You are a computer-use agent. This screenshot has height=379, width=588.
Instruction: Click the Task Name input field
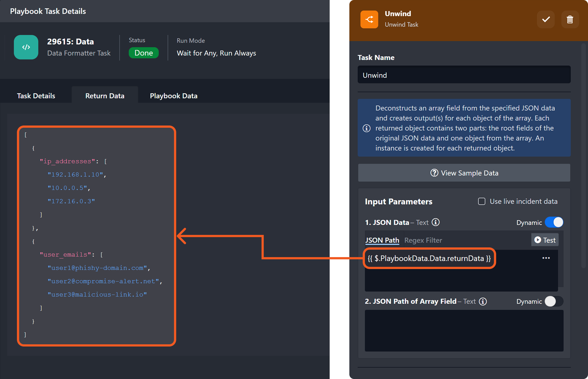[464, 75]
